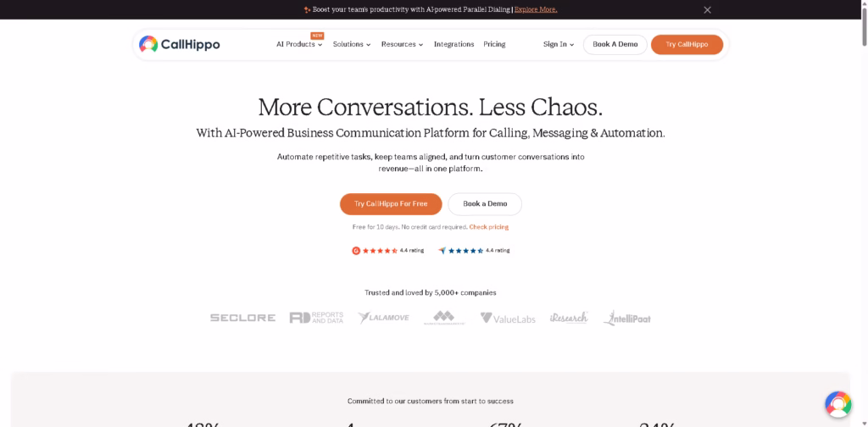This screenshot has height=427, width=868.
Task: Click the Intellipaat company logo
Action: 627,318
